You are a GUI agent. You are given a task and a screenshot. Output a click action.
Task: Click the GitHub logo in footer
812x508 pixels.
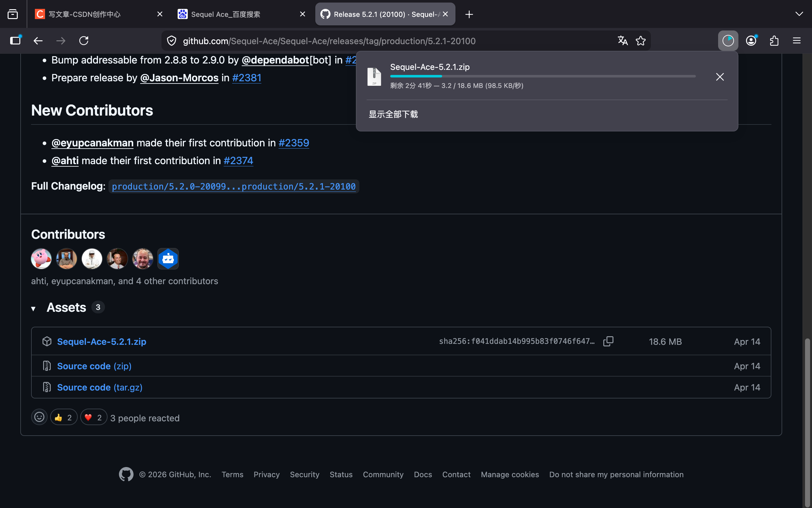click(x=126, y=474)
